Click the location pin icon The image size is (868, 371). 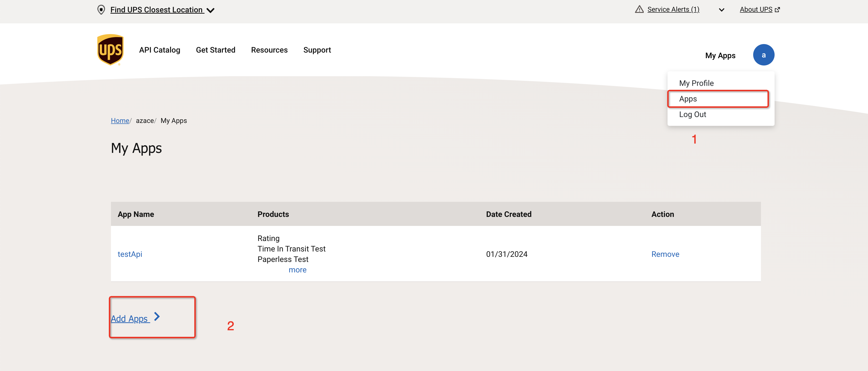point(101,10)
